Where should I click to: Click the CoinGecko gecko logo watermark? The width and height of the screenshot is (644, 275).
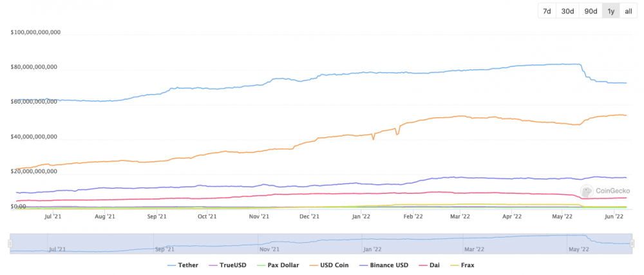click(586, 191)
